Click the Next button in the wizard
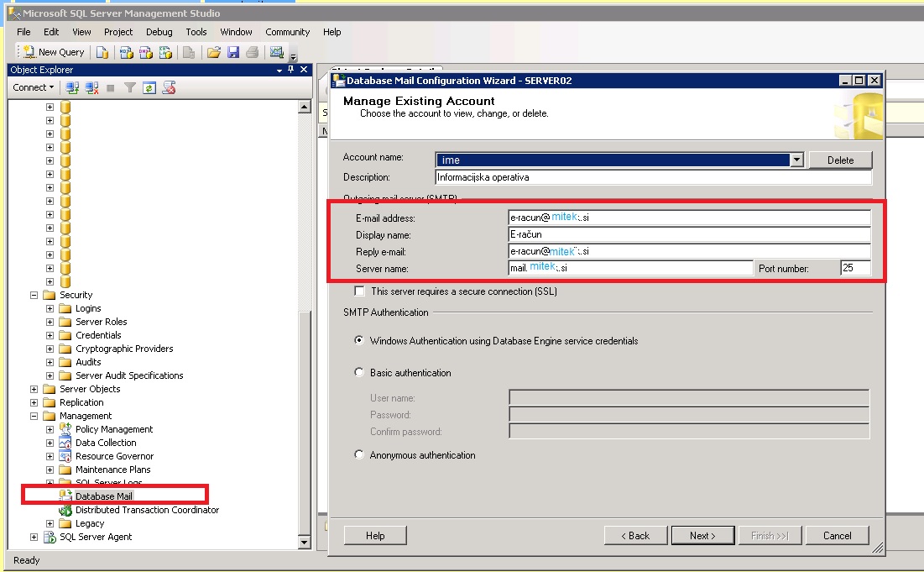This screenshot has width=924, height=572. 702,535
